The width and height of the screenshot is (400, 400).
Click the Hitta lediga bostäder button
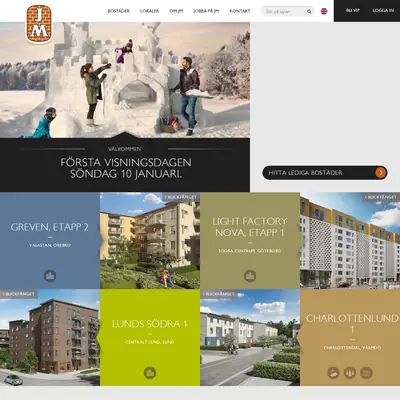[x=325, y=173]
